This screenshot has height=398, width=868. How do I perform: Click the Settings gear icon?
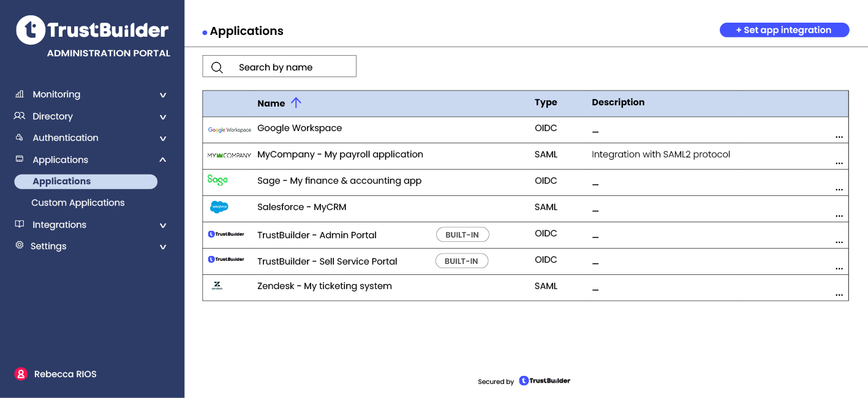(20, 246)
